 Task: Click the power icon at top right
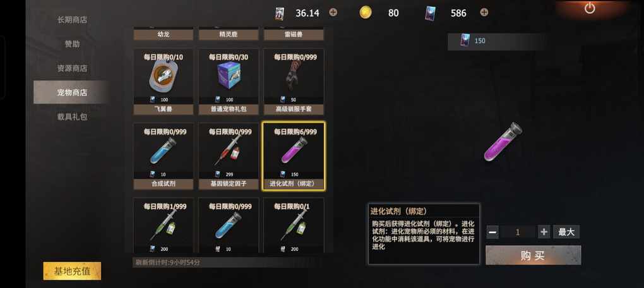[x=590, y=8]
